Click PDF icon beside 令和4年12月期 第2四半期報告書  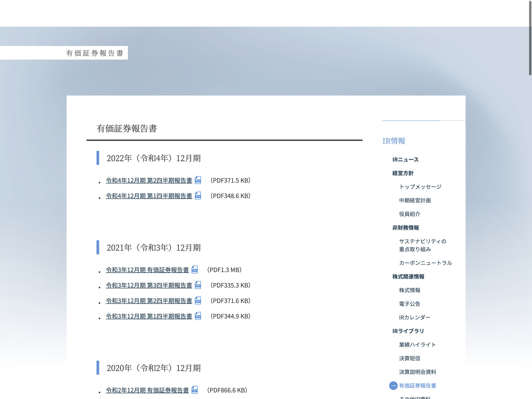pos(198,180)
